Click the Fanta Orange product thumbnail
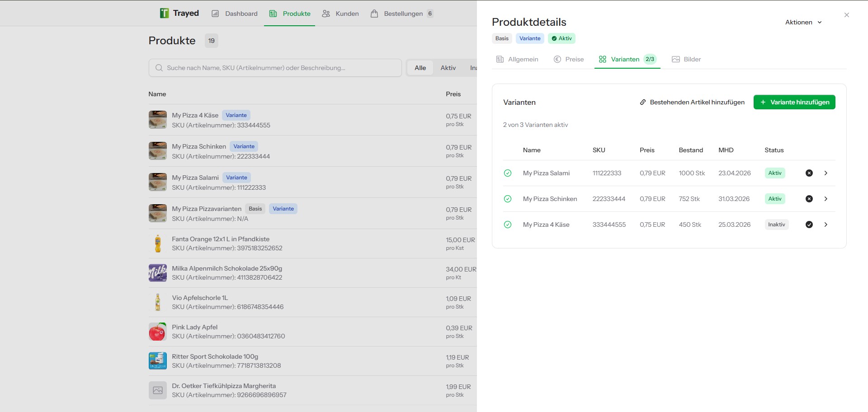This screenshot has width=868, height=412. pyautogui.click(x=157, y=243)
